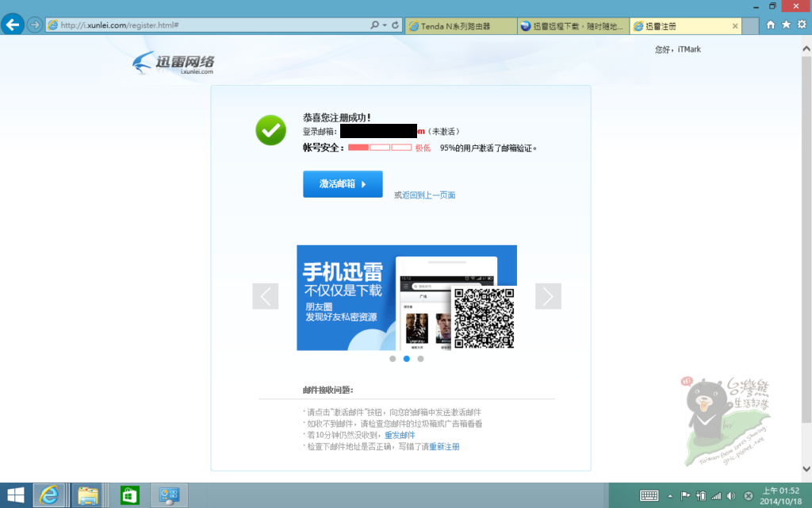This screenshot has height=508, width=812.
Task: Click the 激活邮箱 button
Action: [x=343, y=184]
